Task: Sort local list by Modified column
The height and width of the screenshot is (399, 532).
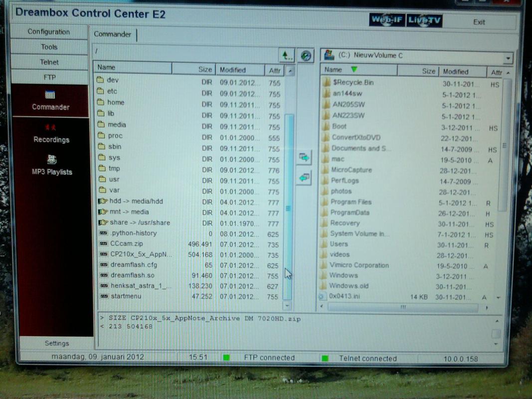Action: click(x=463, y=72)
